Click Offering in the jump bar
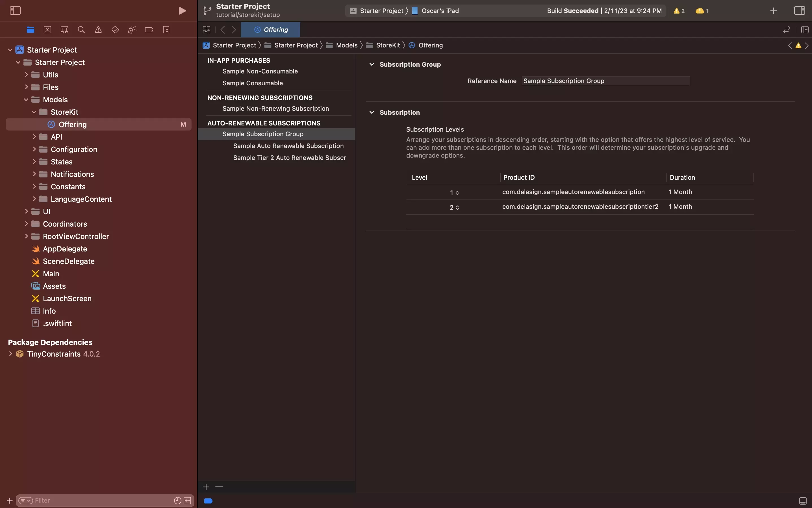 (x=426, y=45)
